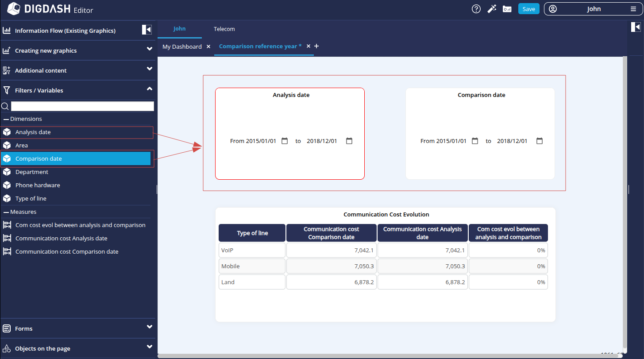Collapse the Filters / Variables section
Viewport: 644px width, 359px height.
[150, 89]
